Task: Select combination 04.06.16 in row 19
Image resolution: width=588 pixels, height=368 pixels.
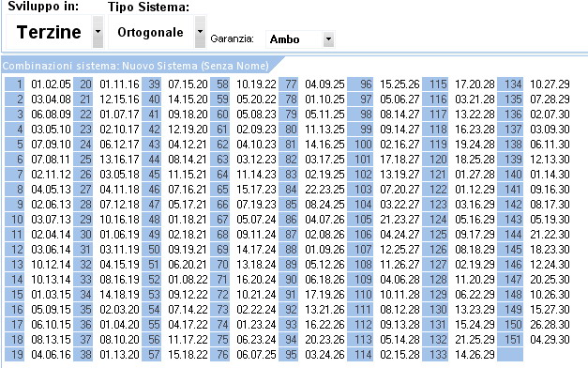Action: [x=51, y=355]
